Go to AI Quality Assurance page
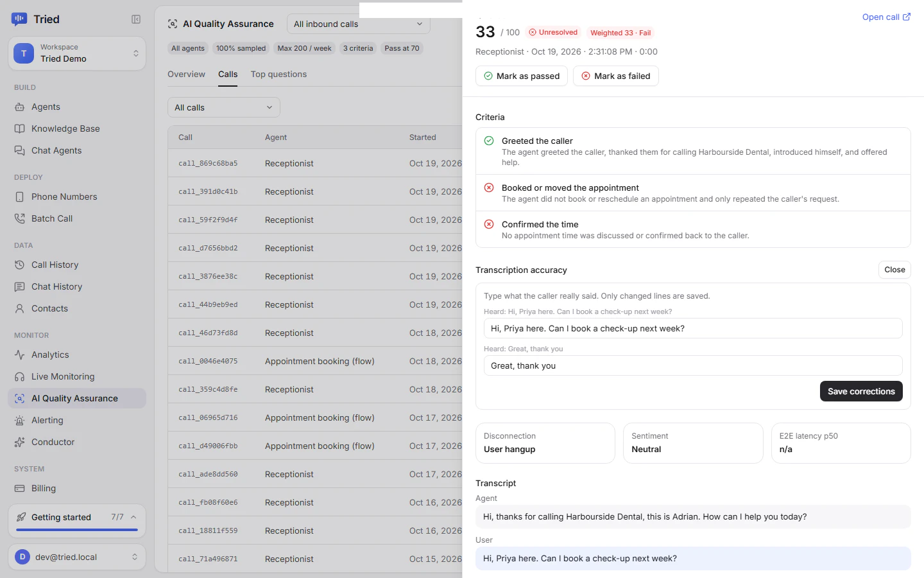The image size is (924, 578). pos(77,398)
